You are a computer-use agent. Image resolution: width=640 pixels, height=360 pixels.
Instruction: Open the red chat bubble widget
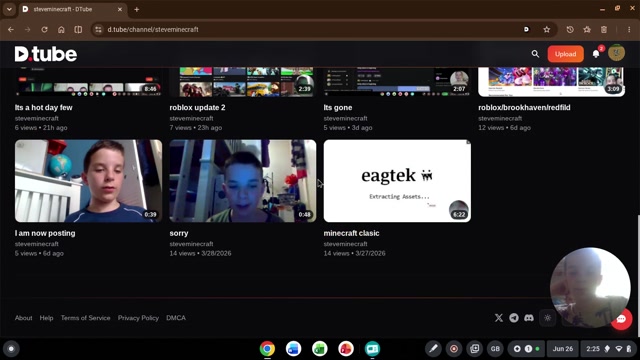(x=621, y=319)
